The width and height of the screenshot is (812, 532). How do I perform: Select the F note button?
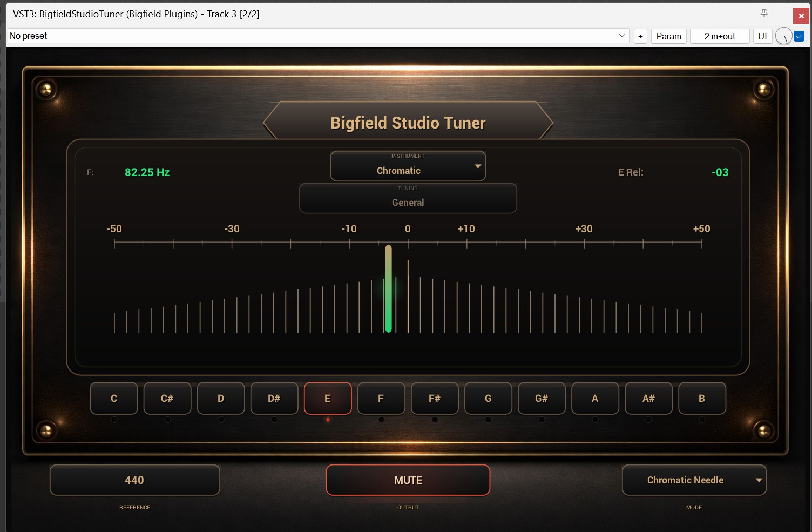381,399
